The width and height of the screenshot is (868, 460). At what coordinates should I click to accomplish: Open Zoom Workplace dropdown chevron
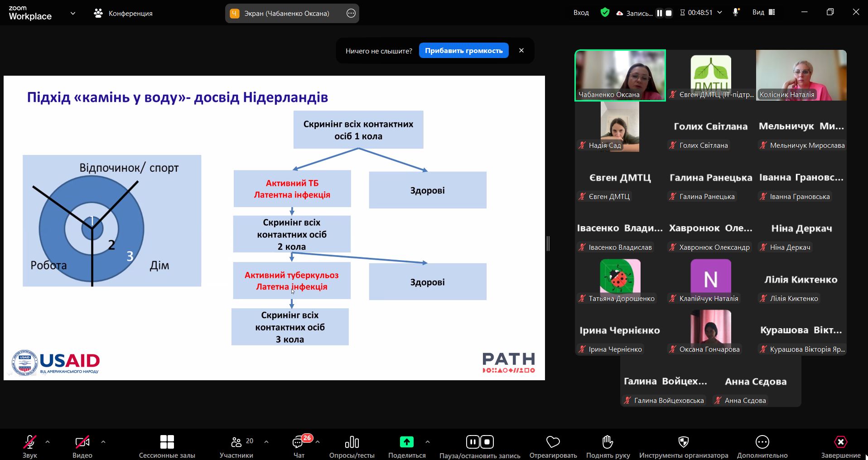coord(72,13)
